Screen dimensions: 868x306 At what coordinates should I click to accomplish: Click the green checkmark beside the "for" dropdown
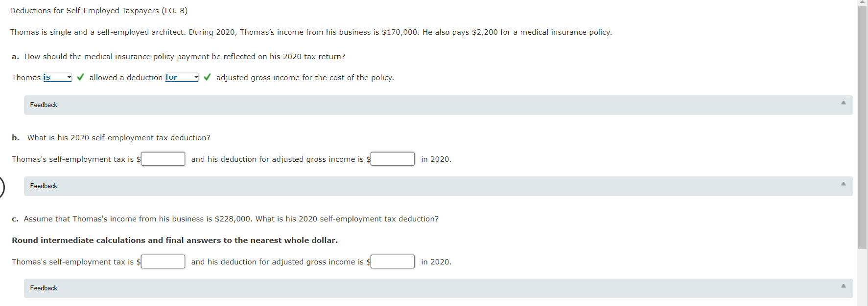(x=207, y=77)
